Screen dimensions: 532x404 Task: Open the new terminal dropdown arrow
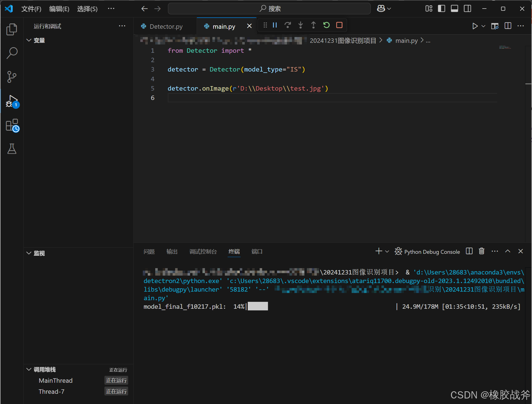387,252
